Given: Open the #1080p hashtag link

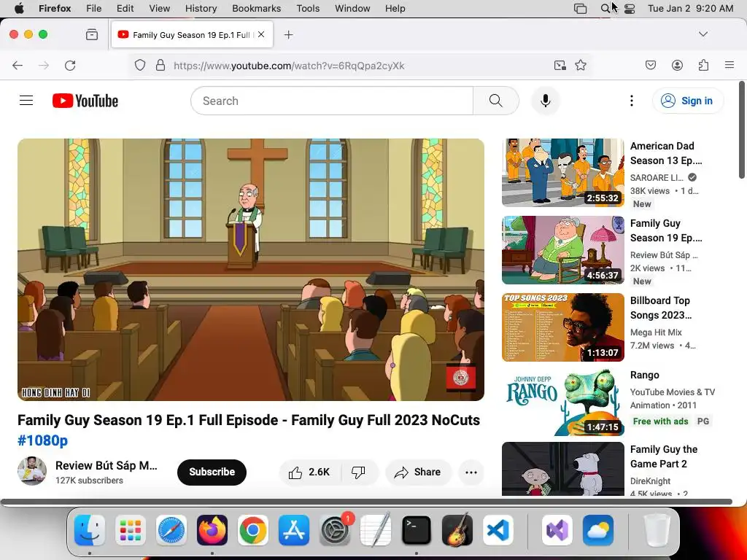Looking at the screenshot, I should (x=42, y=440).
